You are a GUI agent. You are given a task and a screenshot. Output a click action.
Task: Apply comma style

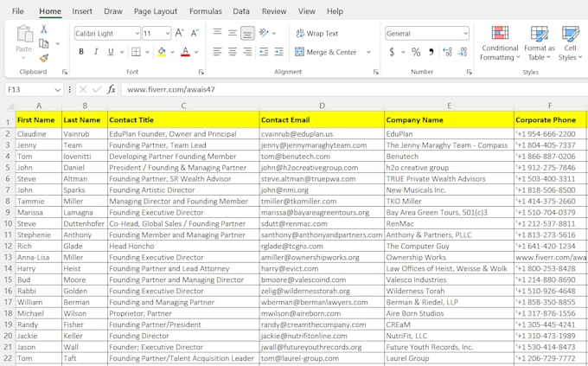click(x=431, y=52)
